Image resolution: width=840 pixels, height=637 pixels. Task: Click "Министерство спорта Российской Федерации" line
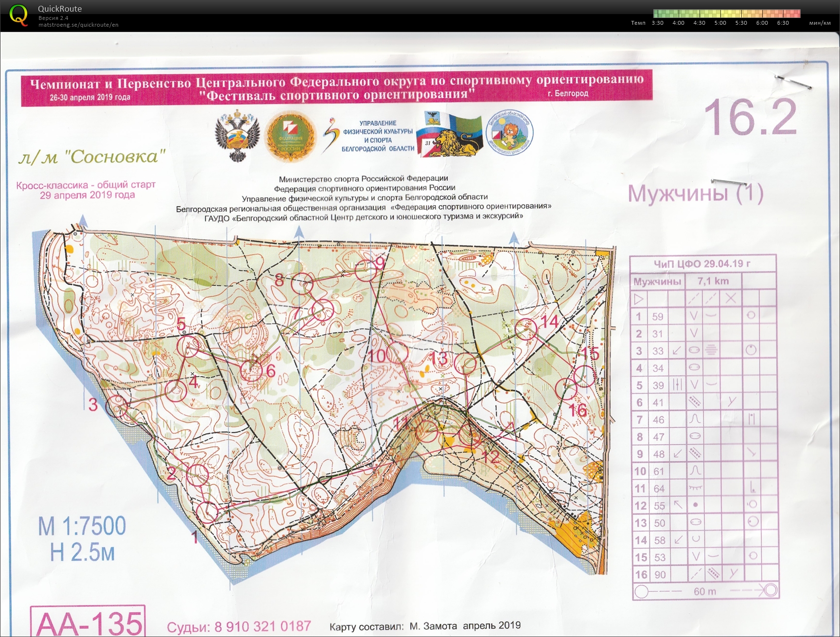[x=364, y=178]
